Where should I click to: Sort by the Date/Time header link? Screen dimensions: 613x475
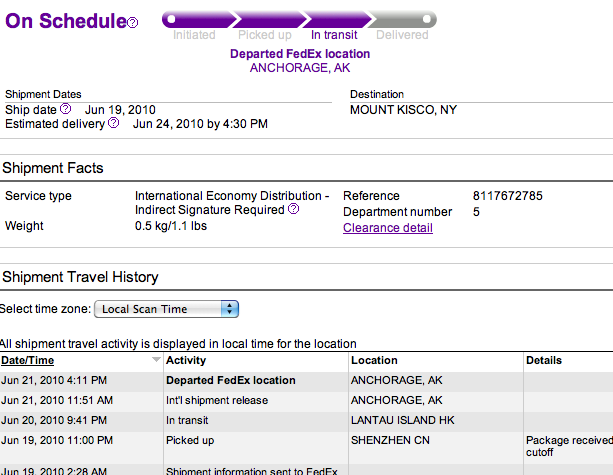click(x=28, y=360)
